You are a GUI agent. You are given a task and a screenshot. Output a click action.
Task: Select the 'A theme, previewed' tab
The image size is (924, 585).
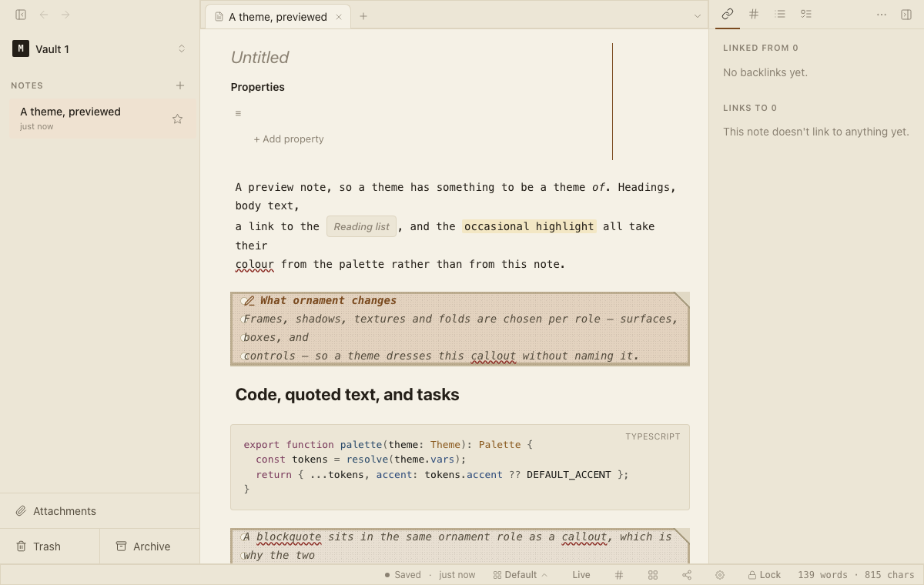[276, 17]
